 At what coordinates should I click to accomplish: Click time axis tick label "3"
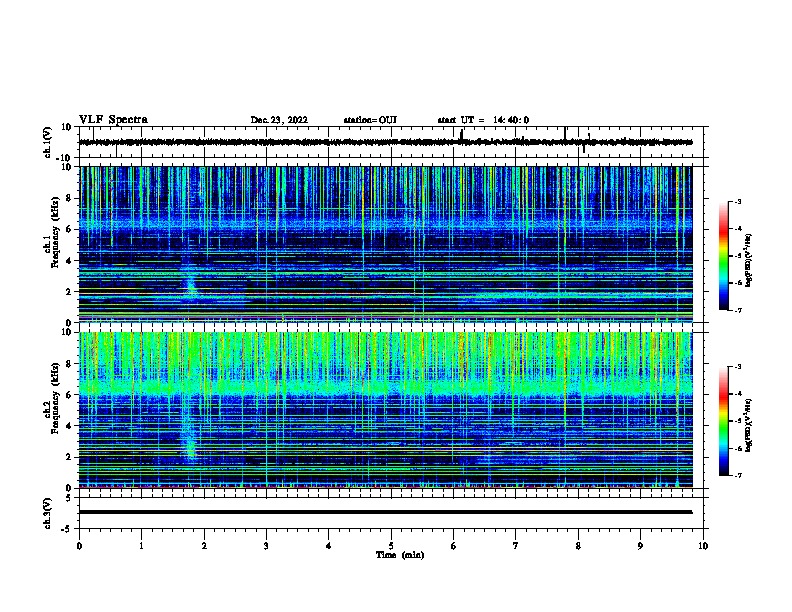click(x=266, y=546)
